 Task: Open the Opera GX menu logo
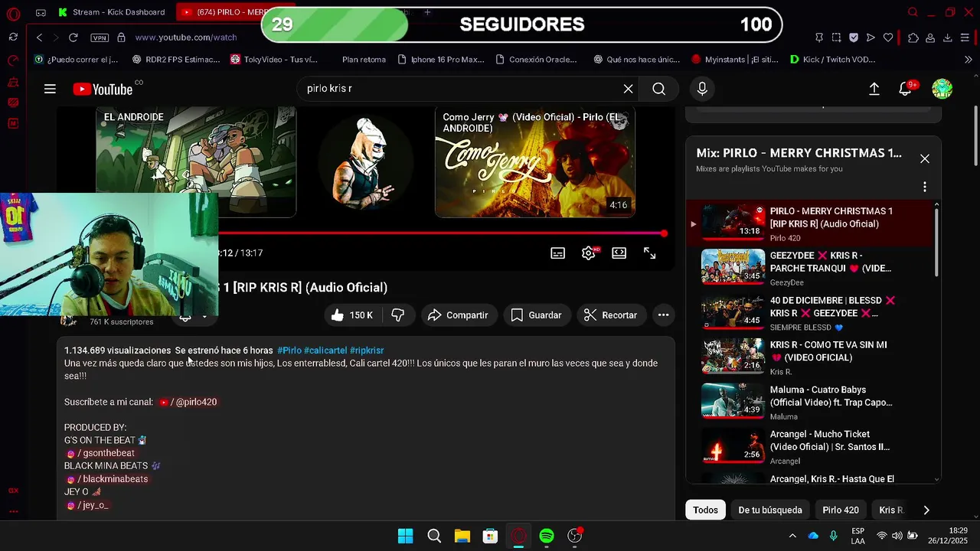(x=13, y=14)
